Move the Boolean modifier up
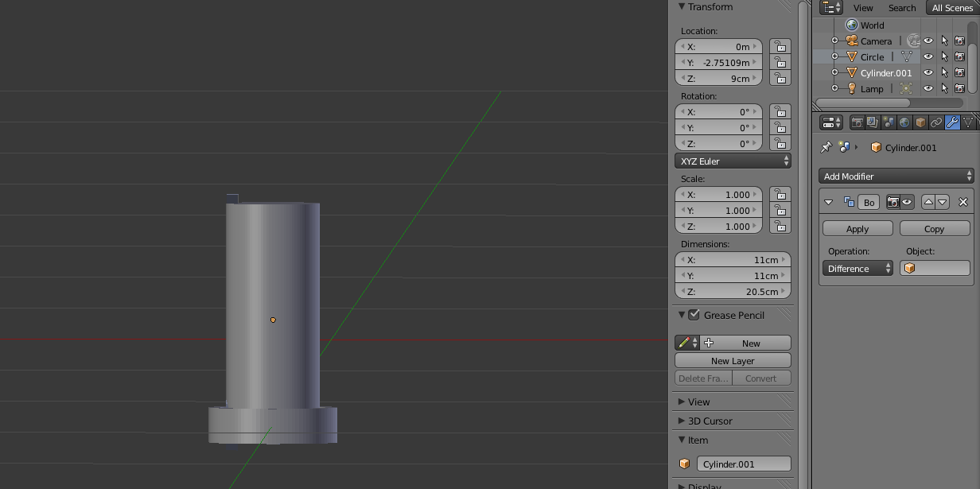 coord(928,202)
